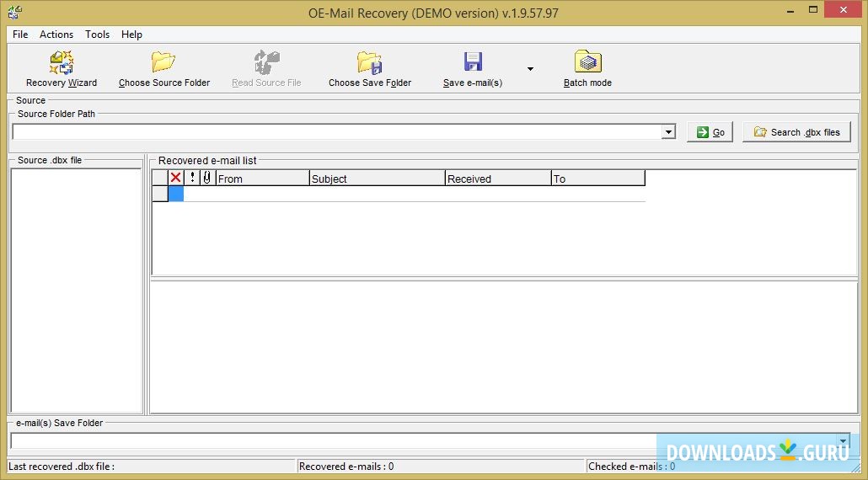Open the Help menu
868x480 pixels.
pos(131,35)
